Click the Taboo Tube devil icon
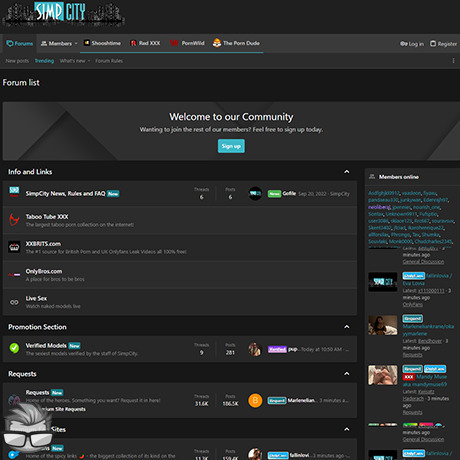This screenshot has height=460, width=460. 14,220
